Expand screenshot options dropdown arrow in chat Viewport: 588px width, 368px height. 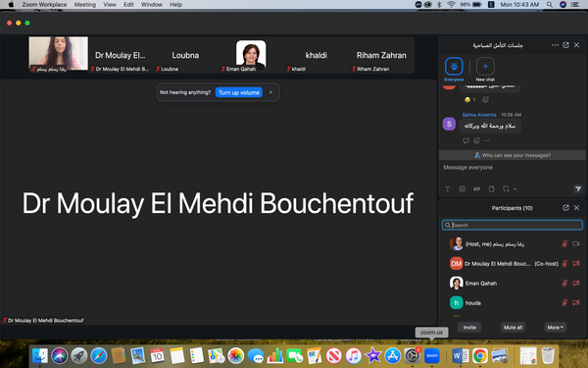click(515, 188)
